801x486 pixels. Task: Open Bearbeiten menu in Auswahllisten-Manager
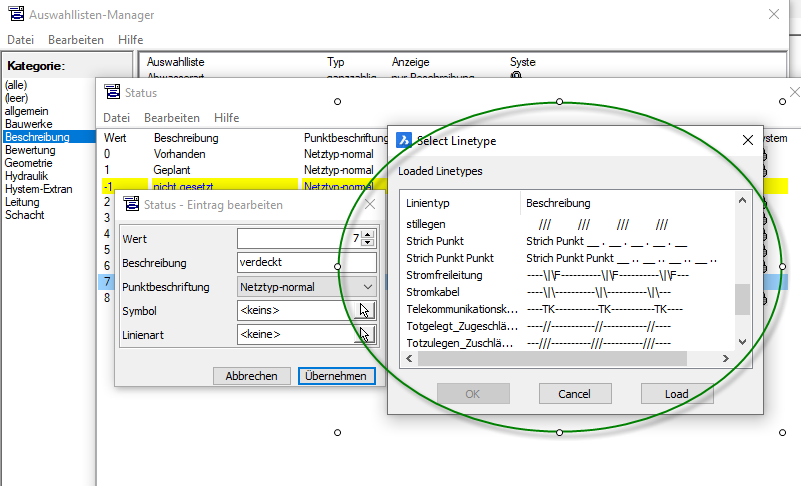point(76,39)
